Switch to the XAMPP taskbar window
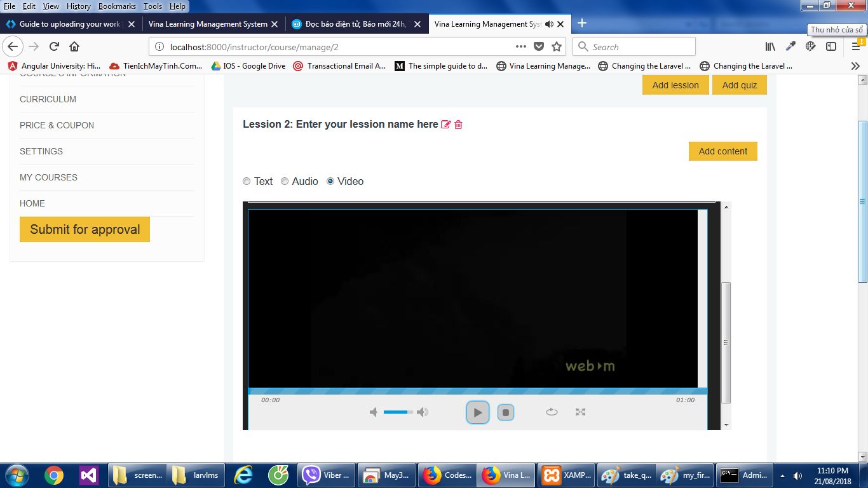 tap(567, 475)
